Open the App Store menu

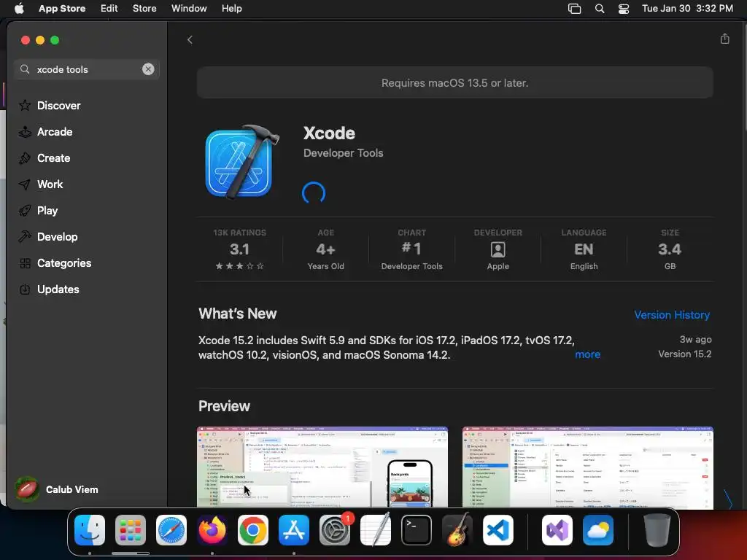click(x=62, y=9)
